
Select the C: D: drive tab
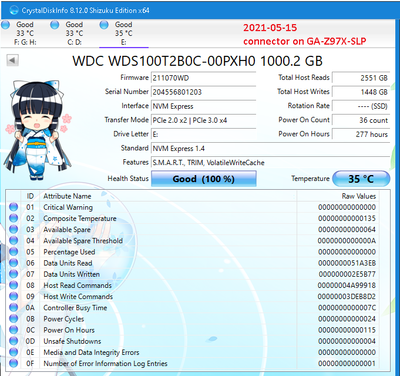(74, 33)
